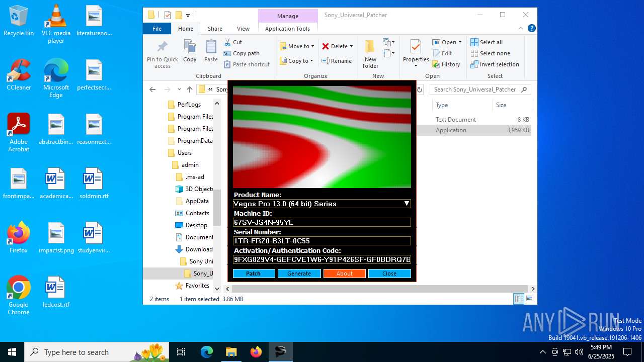This screenshot has width=644, height=362.
Task: Click the Edit command in ribbon
Action: click(442, 53)
